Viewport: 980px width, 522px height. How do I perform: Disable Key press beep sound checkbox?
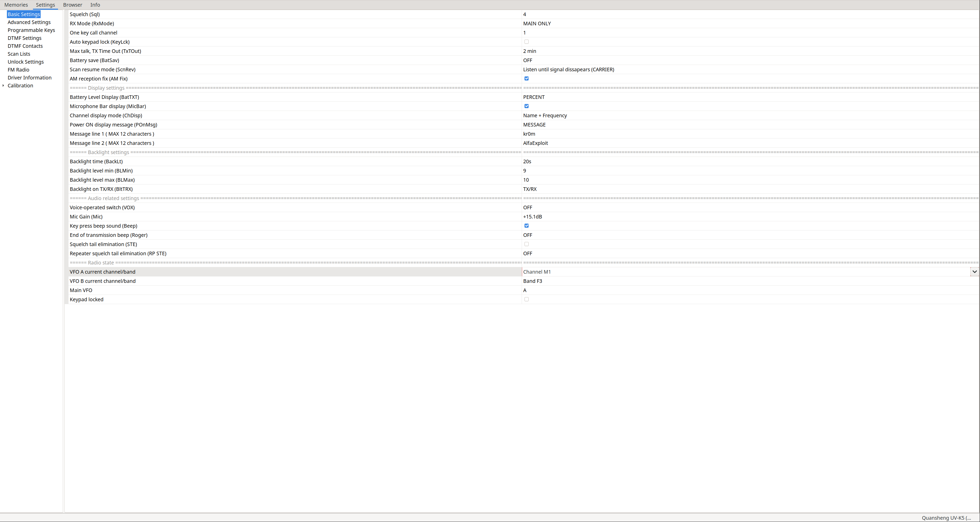pyautogui.click(x=527, y=226)
